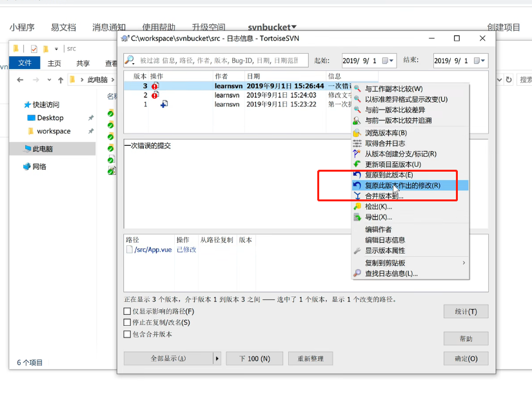Toggle stop on copy/rename checkbox
532x404 pixels.
click(x=127, y=322)
